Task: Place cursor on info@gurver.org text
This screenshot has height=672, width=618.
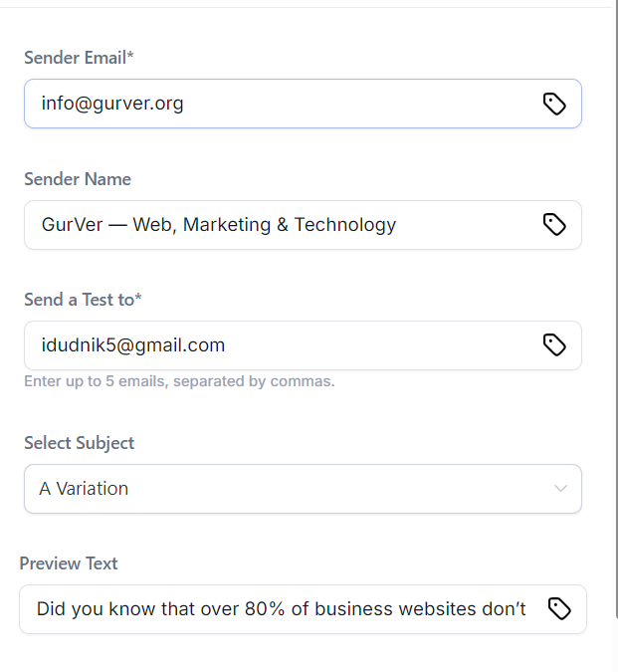Action: click(x=112, y=104)
